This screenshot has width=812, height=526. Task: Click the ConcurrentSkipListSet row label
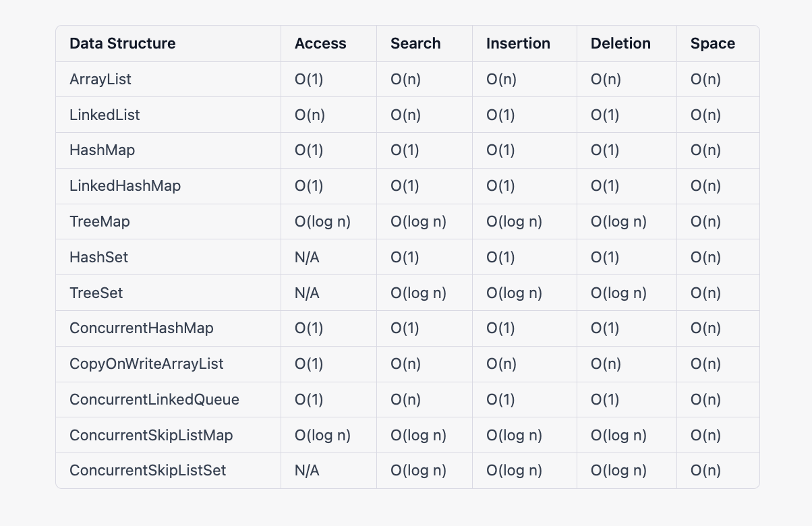pos(148,471)
